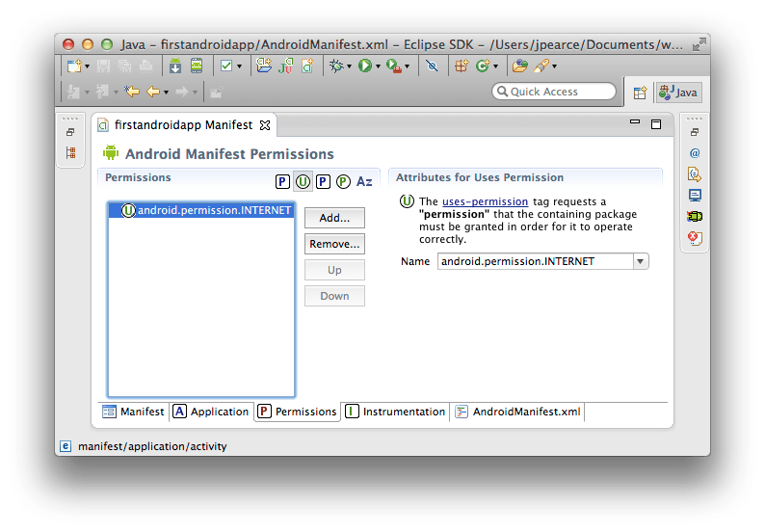Click the Open Type folder icon
Screen dimensions: 765x532
point(520,66)
